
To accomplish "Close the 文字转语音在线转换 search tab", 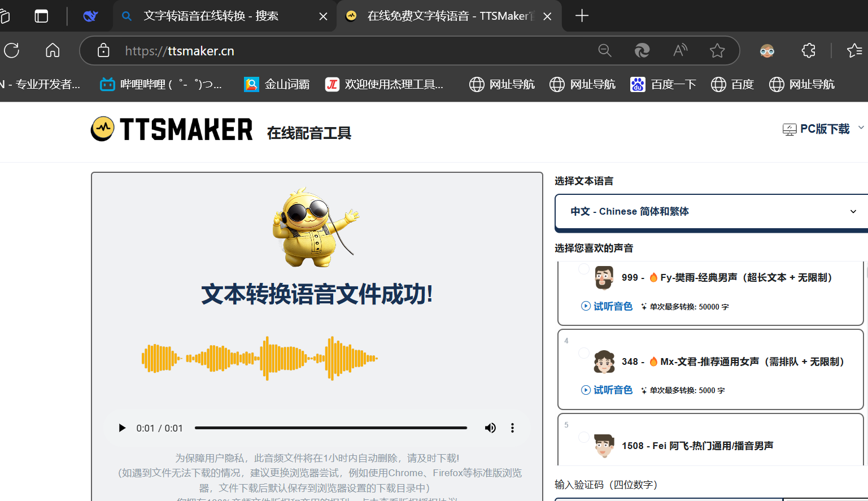I will pyautogui.click(x=323, y=16).
